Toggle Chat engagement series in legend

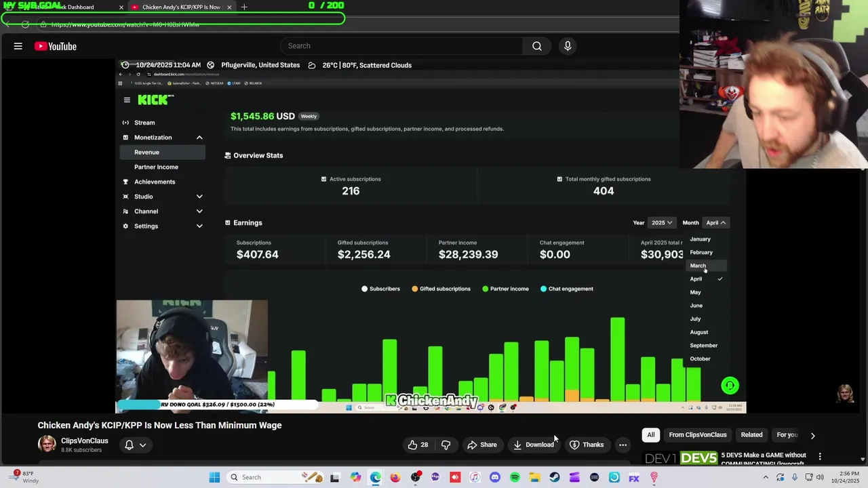coord(567,289)
